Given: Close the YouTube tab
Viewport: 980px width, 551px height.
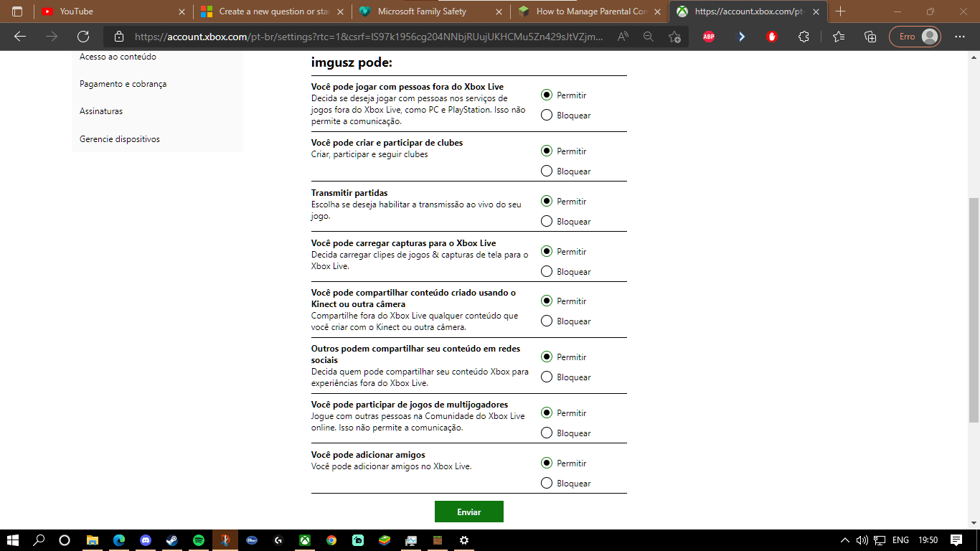Looking at the screenshot, I should pos(182,11).
